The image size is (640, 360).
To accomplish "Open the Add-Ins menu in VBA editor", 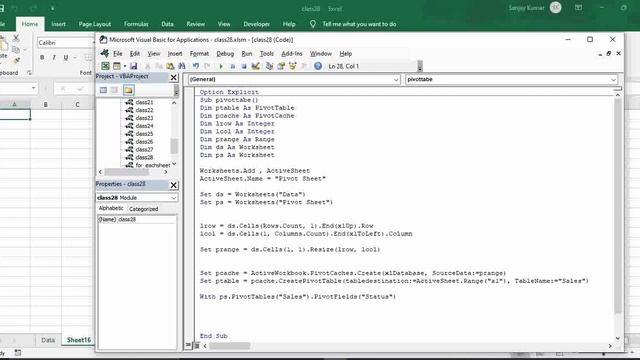I will coord(291,53).
